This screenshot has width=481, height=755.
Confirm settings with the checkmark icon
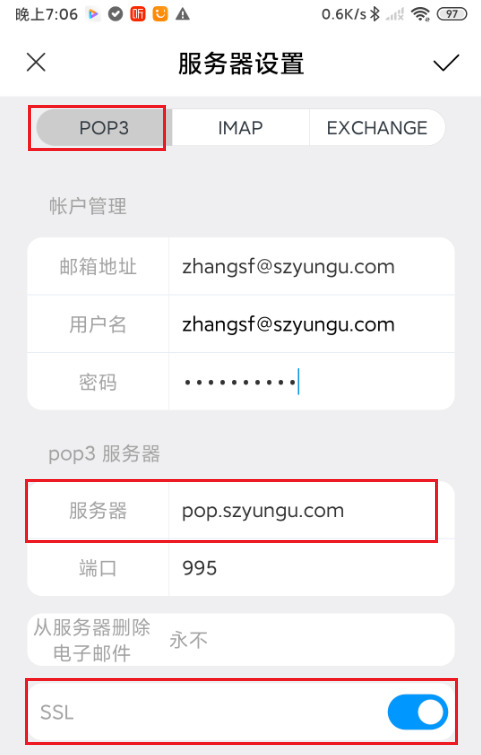pyautogui.click(x=446, y=63)
